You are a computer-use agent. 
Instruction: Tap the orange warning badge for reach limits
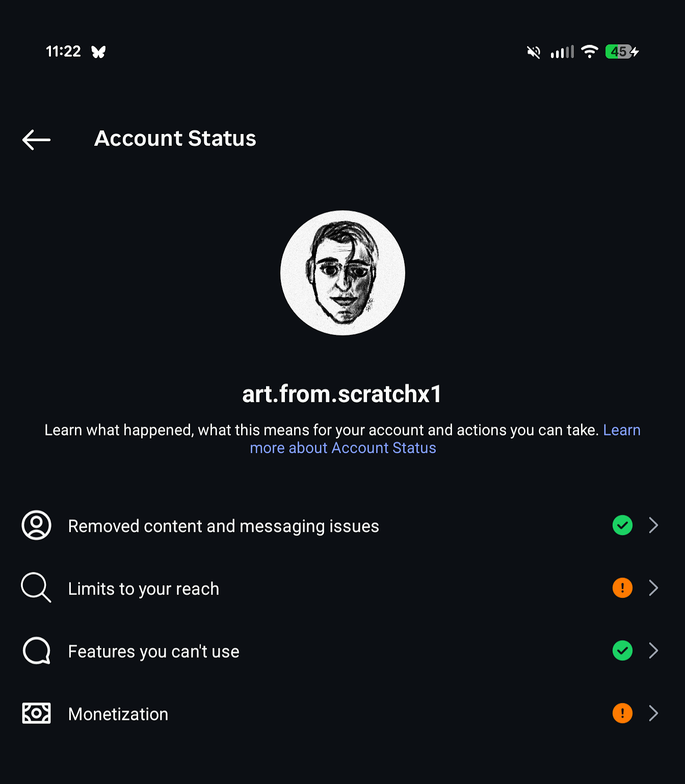click(x=622, y=588)
